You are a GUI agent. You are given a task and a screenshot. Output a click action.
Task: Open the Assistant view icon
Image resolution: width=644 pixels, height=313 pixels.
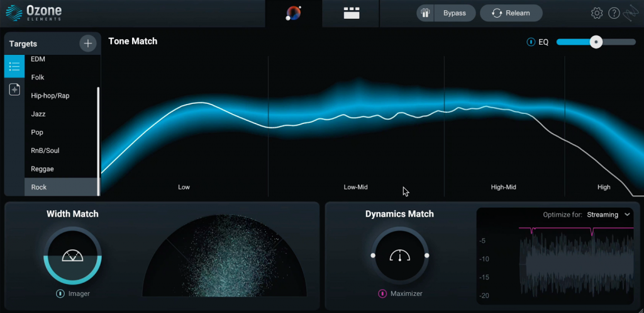click(x=293, y=13)
